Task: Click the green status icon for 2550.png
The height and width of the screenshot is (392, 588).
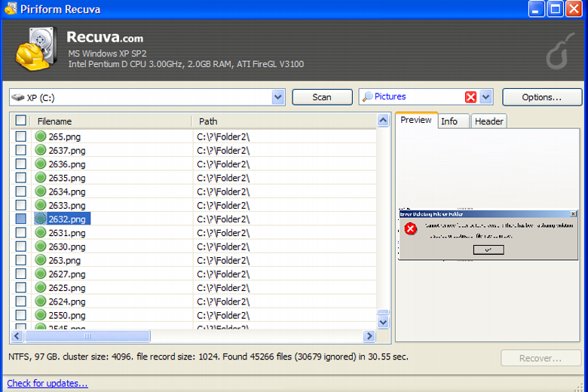Action: coord(40,315)
